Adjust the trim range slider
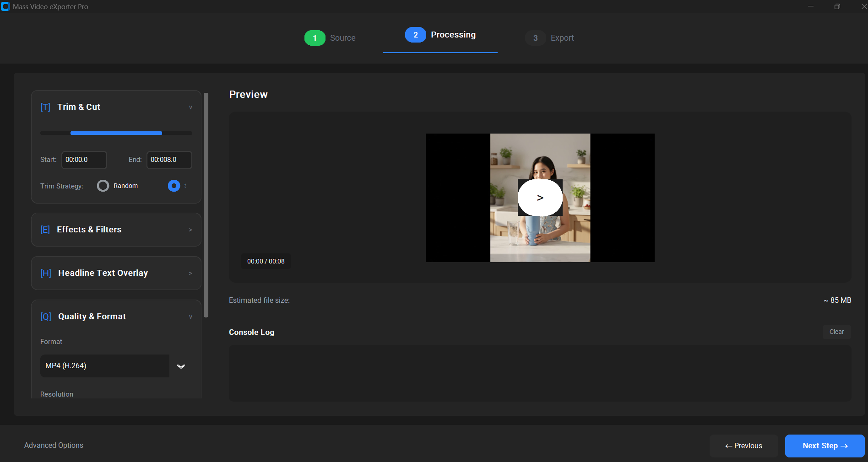 tap(116, 133)
